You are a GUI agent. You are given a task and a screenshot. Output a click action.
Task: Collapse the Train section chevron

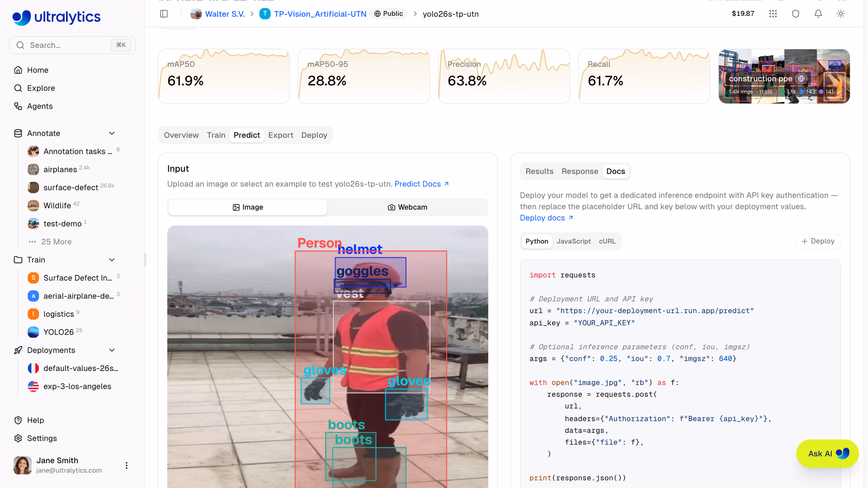[112, 260]
